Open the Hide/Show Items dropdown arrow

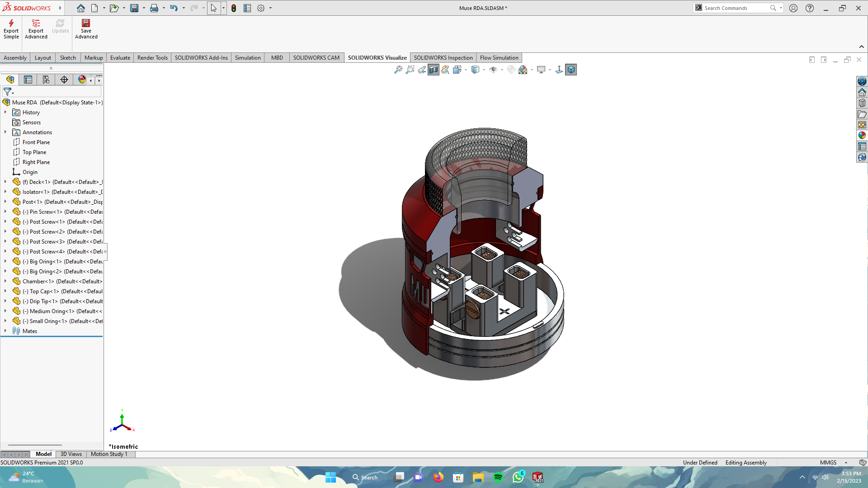(502, 70)
